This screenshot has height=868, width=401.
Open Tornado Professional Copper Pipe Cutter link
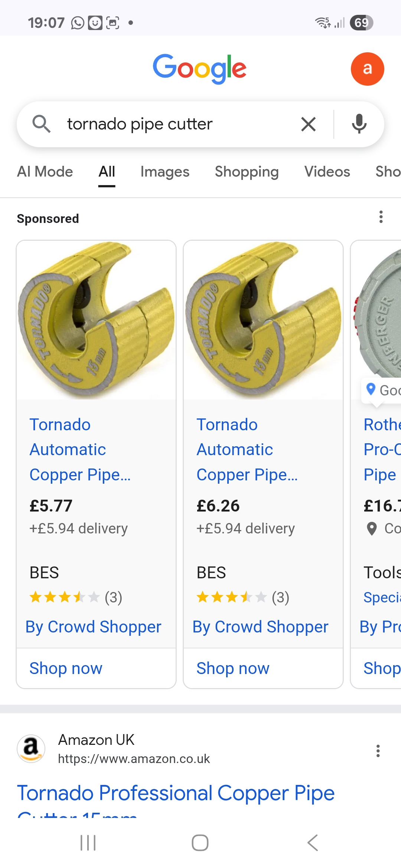click(x=176, y=793)
